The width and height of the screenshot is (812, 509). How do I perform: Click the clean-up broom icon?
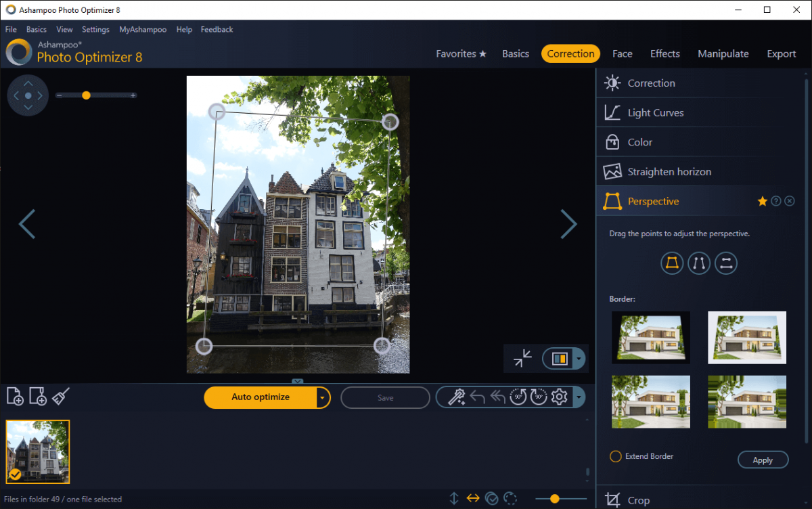[x=60, y=396]
